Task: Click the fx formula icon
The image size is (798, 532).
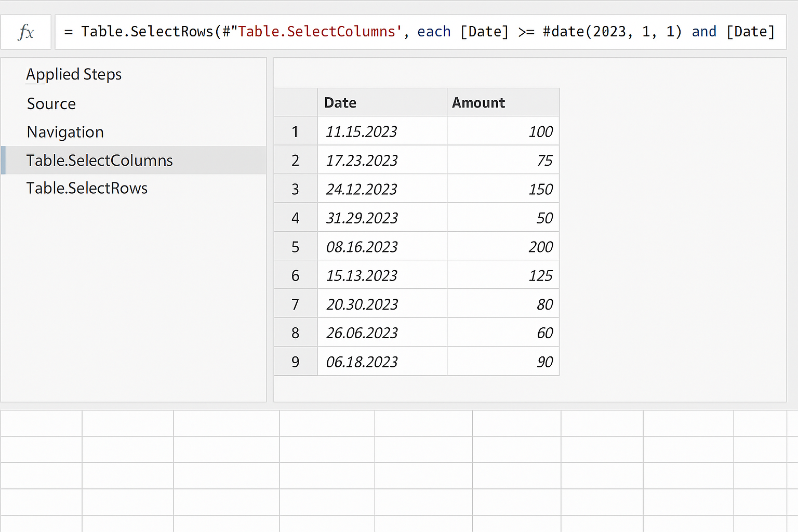Action: pyautogui.click(x=26, y=32)
